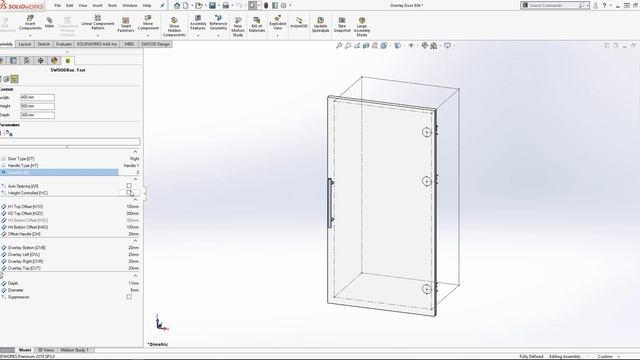Open the DisplayManager appearance sphere tab
Screen dimensions: 640x360
point(54,60)
